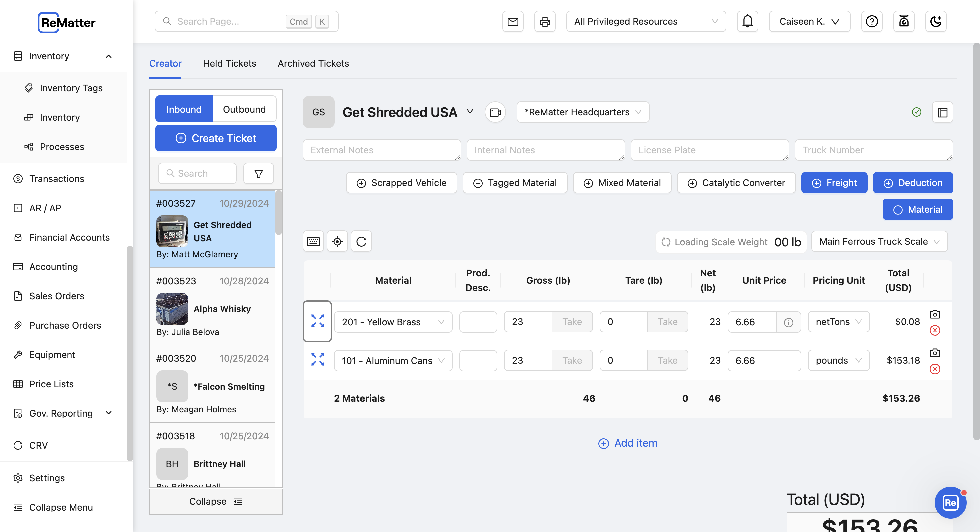Open Main Ferrous Truck Scale dropdown
The width and height of the screenshot is (980, 532).
[879, 241]
